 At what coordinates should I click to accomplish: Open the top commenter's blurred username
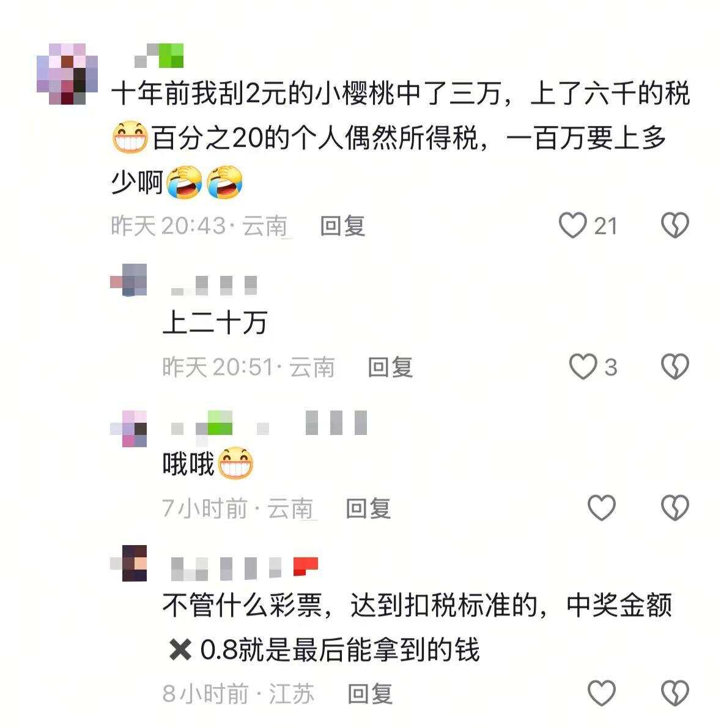click(159, 56)
